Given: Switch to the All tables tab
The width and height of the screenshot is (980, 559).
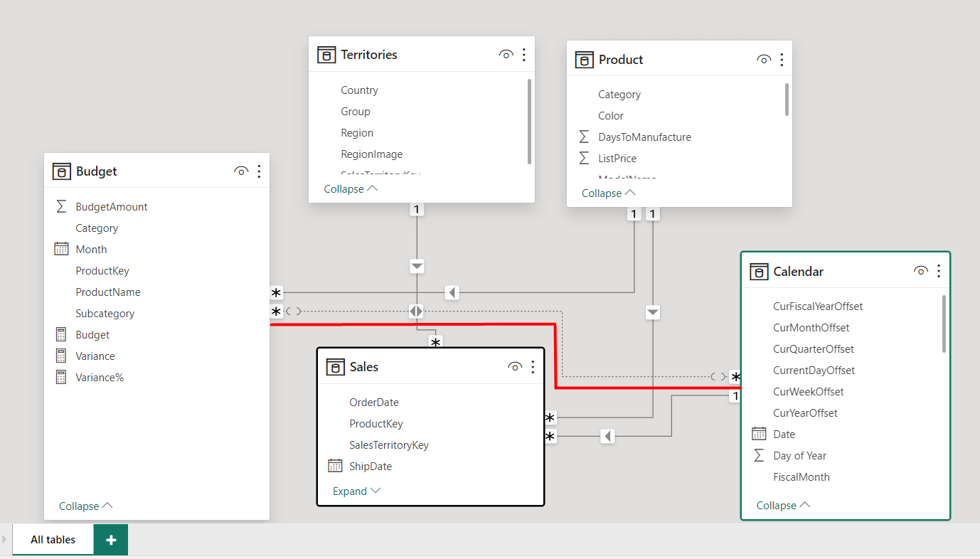Looking at the screenshot, I should tap(51, 539).
